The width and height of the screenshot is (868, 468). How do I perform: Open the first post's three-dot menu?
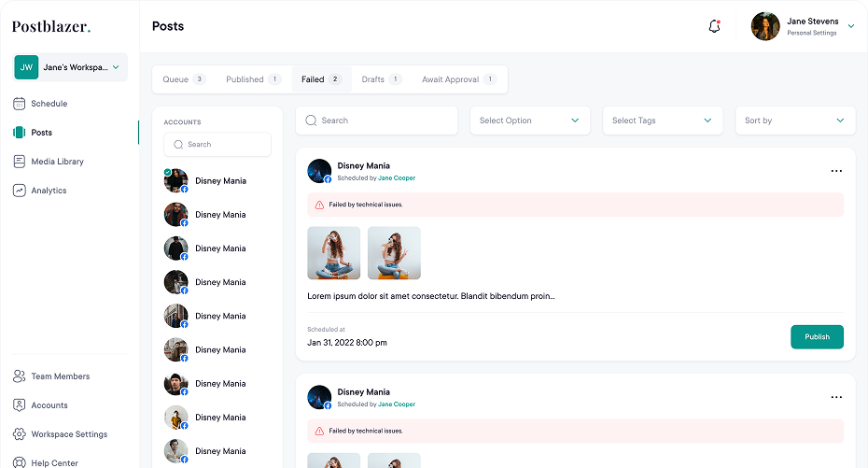point(836,171)
